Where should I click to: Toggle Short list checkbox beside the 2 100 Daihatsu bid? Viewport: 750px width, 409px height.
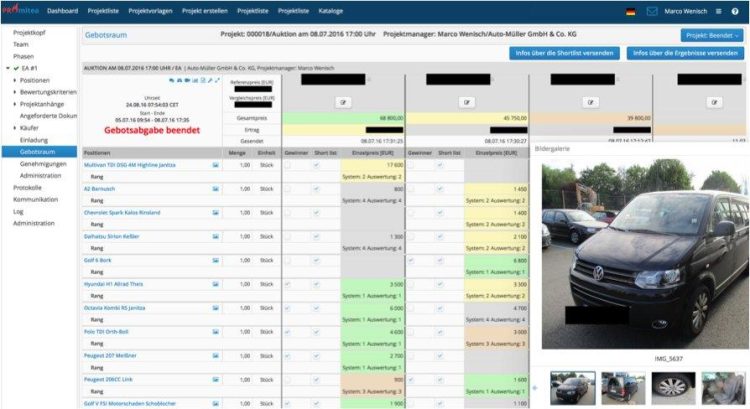pyautogui.click(x=440, y=237)
